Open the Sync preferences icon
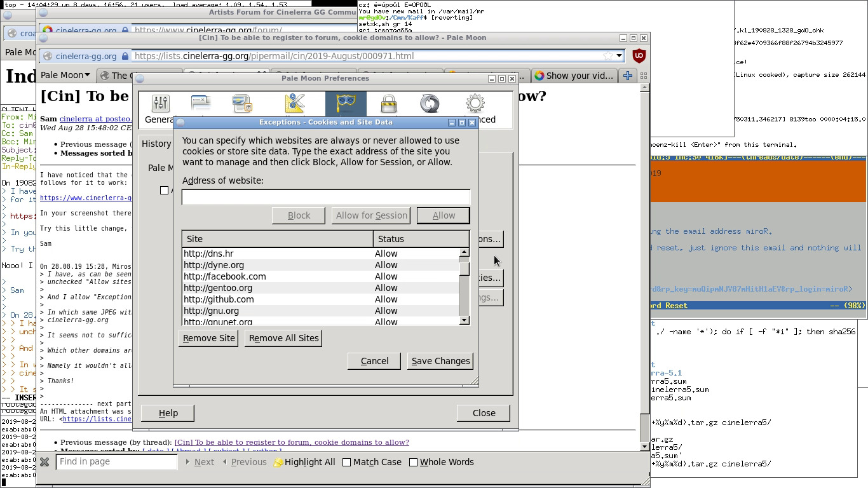Viewport: 868px width, 488px height. coord(430,104)
